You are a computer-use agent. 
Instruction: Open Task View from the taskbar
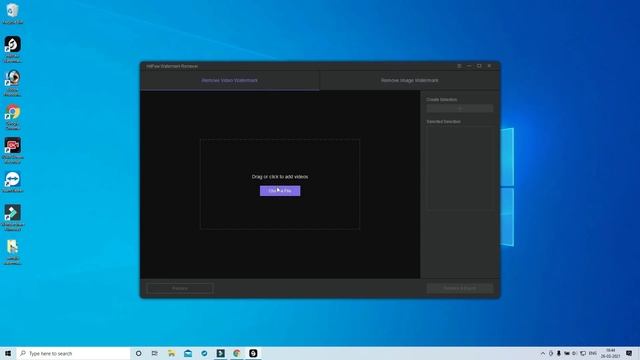pyautogui.click(x=155, y=353)
